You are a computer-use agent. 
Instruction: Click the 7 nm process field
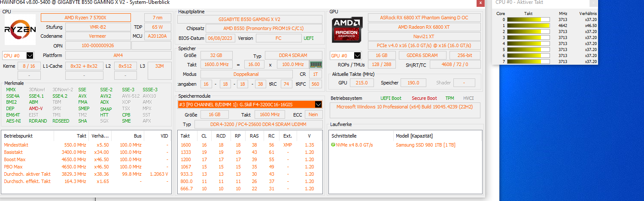(158, 18)
